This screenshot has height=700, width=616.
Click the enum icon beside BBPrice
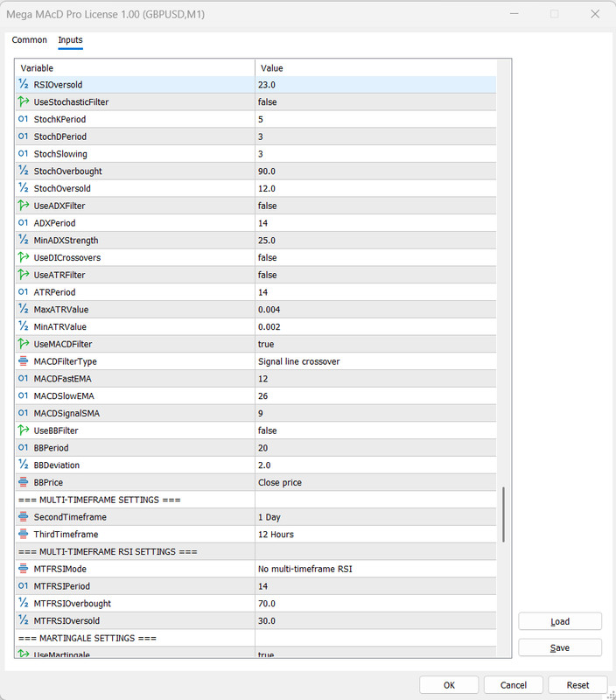[x=24, y=482]
